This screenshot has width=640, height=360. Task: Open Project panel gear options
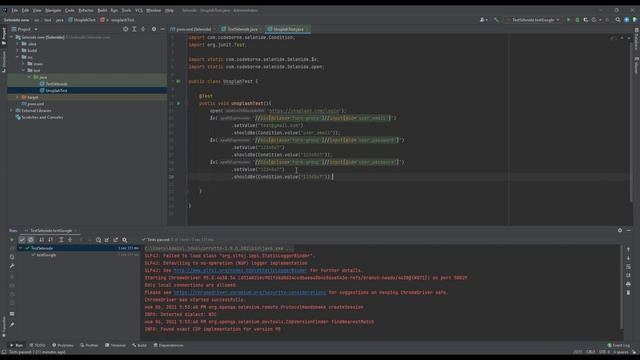(x=154, y=29)
